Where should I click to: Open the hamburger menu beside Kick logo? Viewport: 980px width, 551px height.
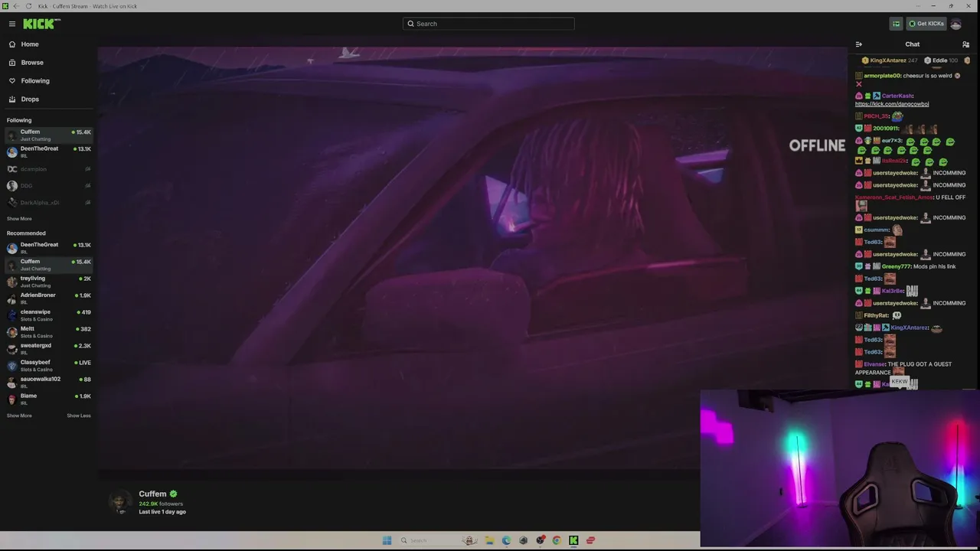(x=11, y=24)
